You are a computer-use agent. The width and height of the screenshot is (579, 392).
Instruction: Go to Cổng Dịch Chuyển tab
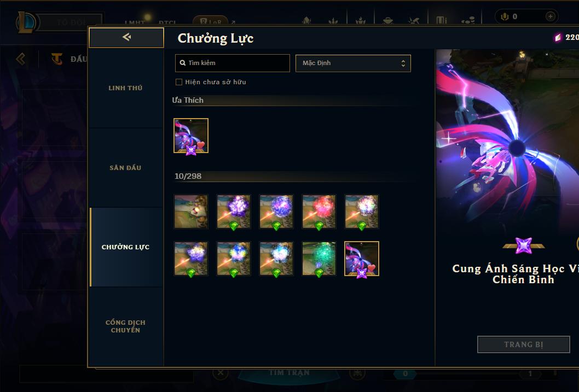pos(126,326)
